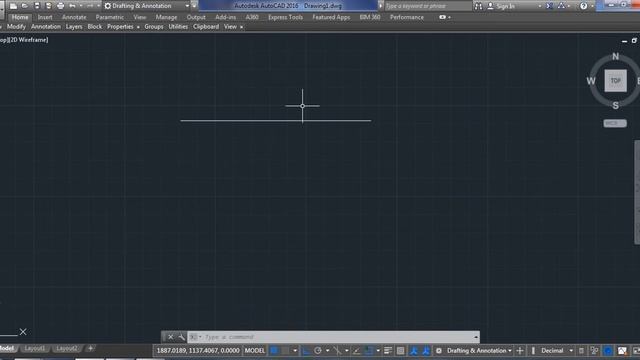Click the Open file folder icon
The height and width of the screenshot is (360, 640).
pyautogui.click(x=25, y=6)
